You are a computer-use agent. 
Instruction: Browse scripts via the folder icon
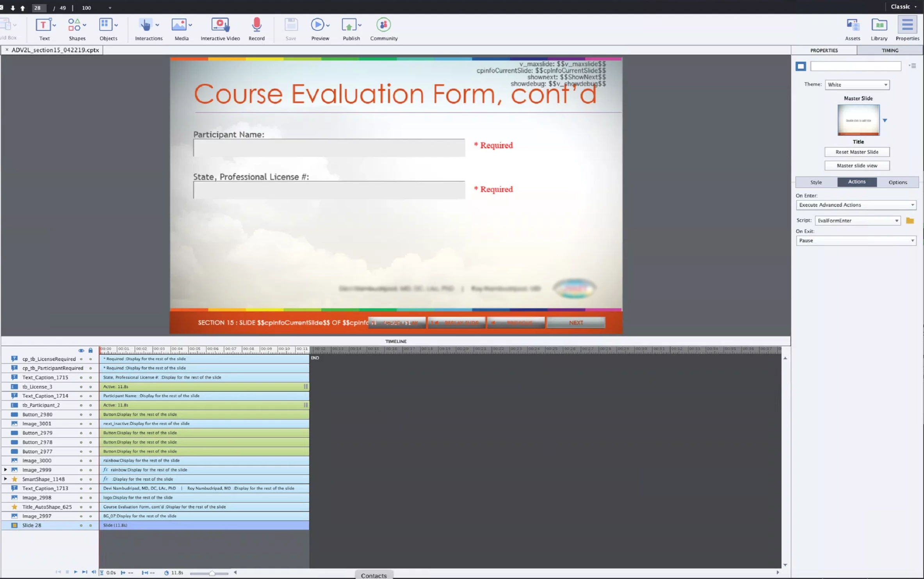[x=910, y=221]
